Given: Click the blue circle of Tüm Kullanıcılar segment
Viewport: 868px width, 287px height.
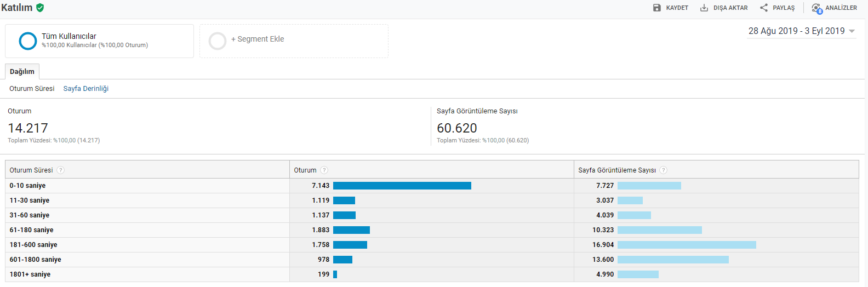Looking at the screenshot, I should coord(28,41).
